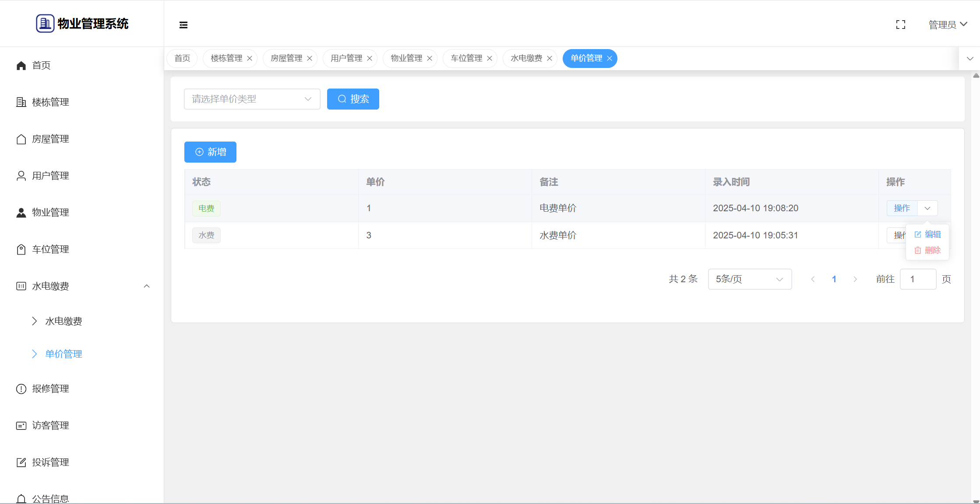This screenshot has width=980, height=504.
Task: Click the 搜索 search button
Action: tap(353, 99)
